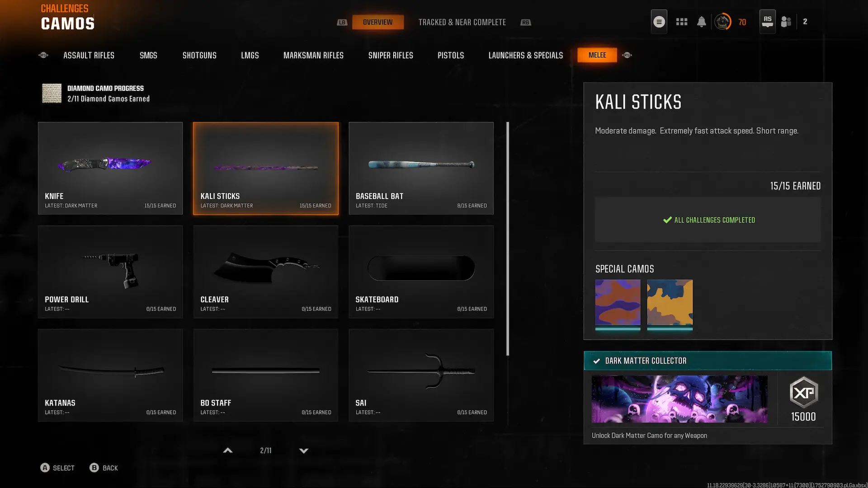Switch to the Sniper Rifles category

click(390, 55)
